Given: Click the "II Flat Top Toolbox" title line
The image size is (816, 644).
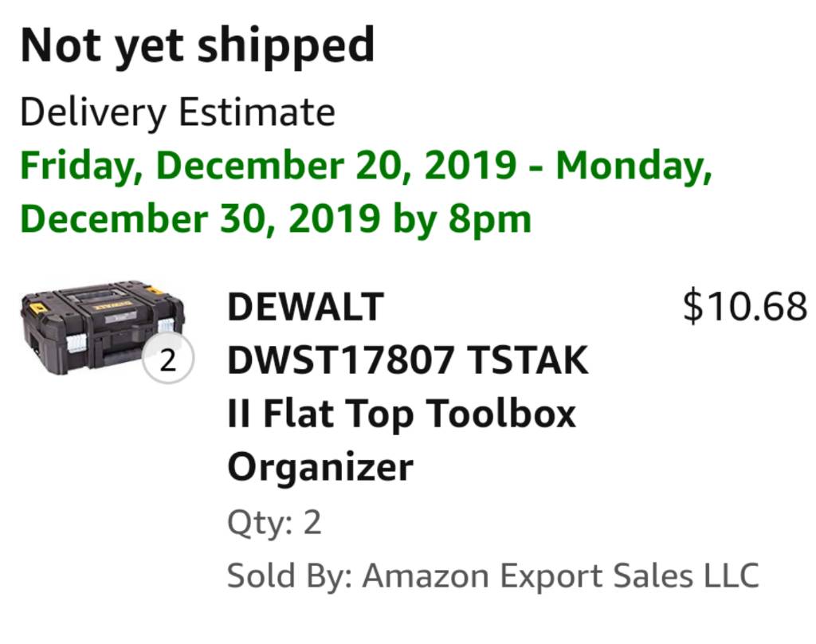Looking at the screenshot, I should pyautogui.click(x=402, y=414).
